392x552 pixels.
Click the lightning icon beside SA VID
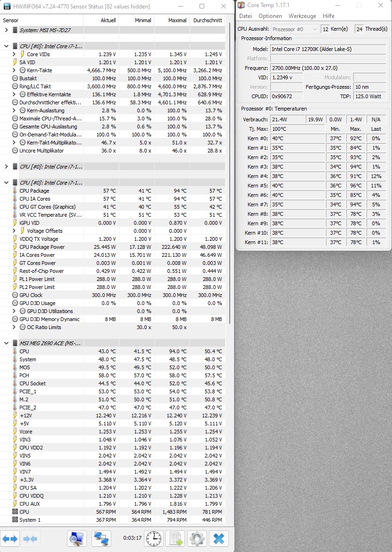[15, 62]
